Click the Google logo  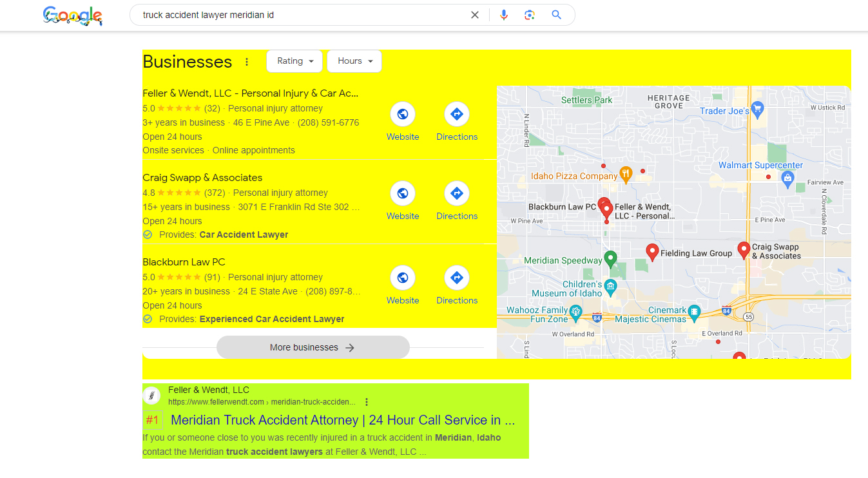tap(73, 15)
